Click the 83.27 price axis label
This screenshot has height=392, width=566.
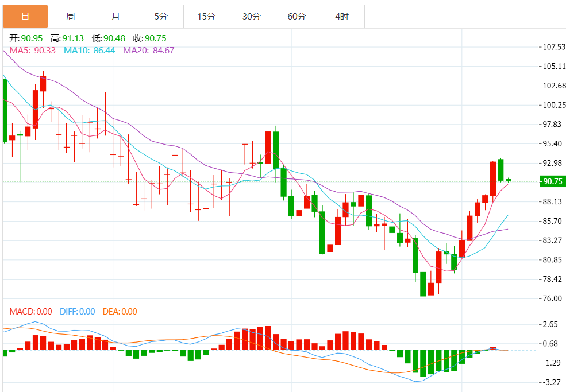click(x=552, y=240)
